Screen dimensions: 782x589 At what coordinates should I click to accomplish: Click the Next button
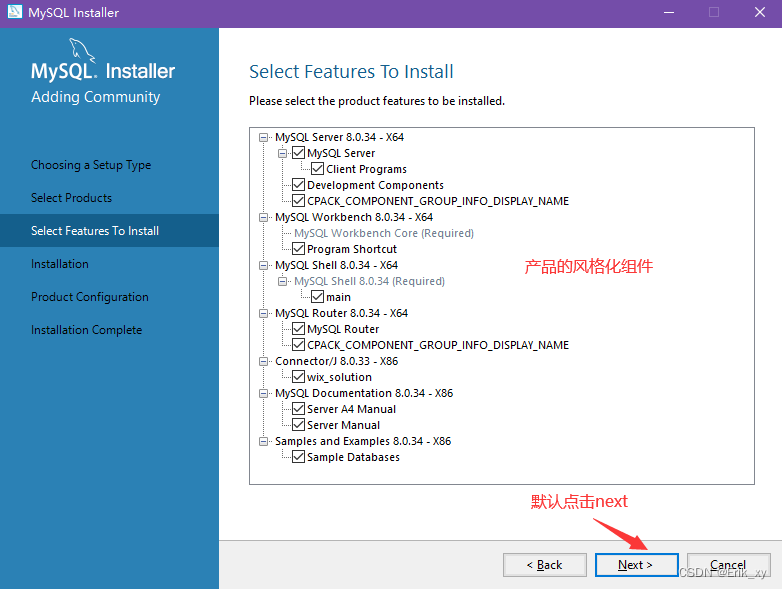[636, 565]
